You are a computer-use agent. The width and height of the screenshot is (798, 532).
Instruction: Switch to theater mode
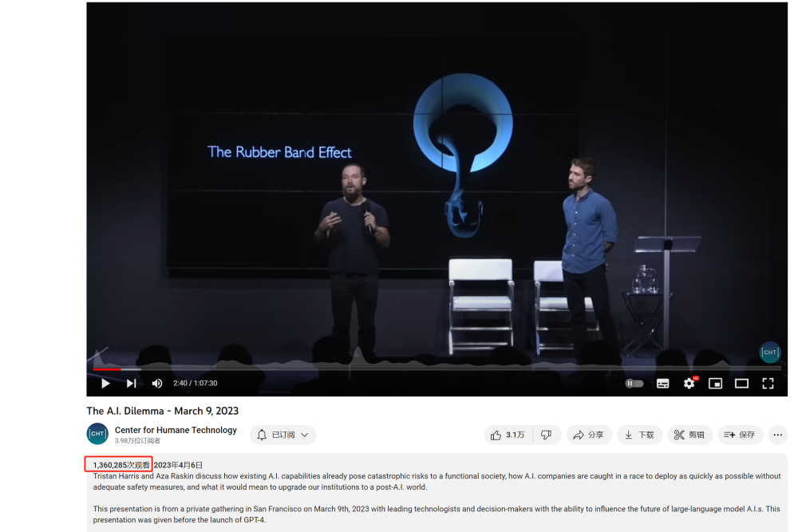[x=741, y=384]
